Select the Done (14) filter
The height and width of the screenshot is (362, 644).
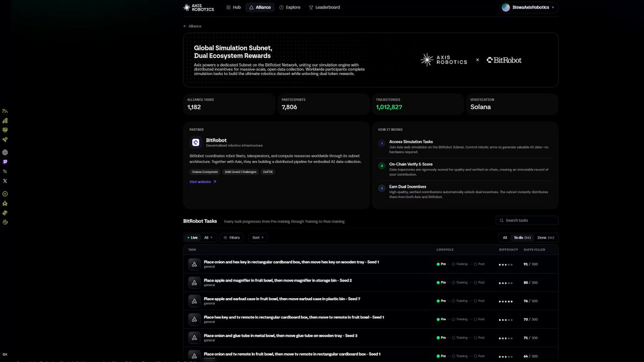546,238
